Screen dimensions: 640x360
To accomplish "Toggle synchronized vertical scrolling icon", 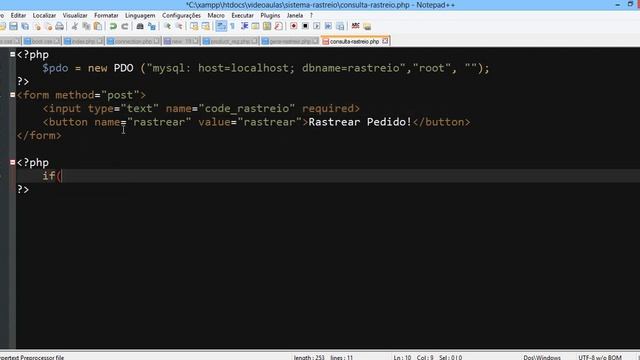I will 194,27.
